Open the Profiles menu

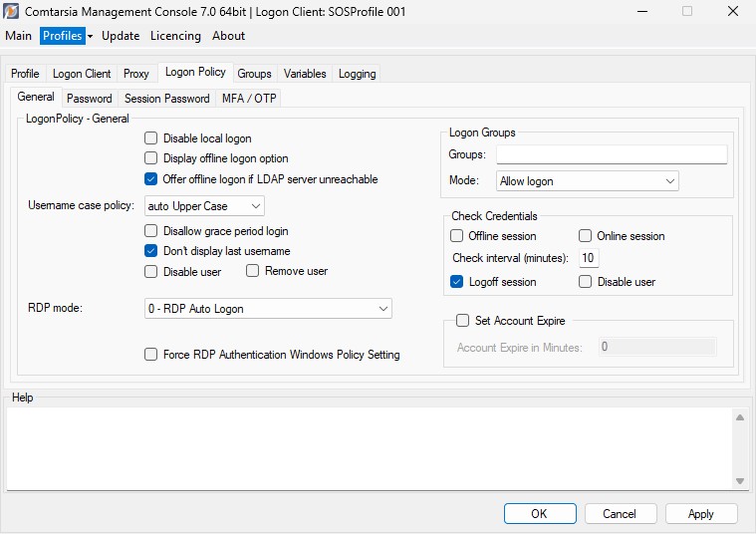click(x=62, y=36)
